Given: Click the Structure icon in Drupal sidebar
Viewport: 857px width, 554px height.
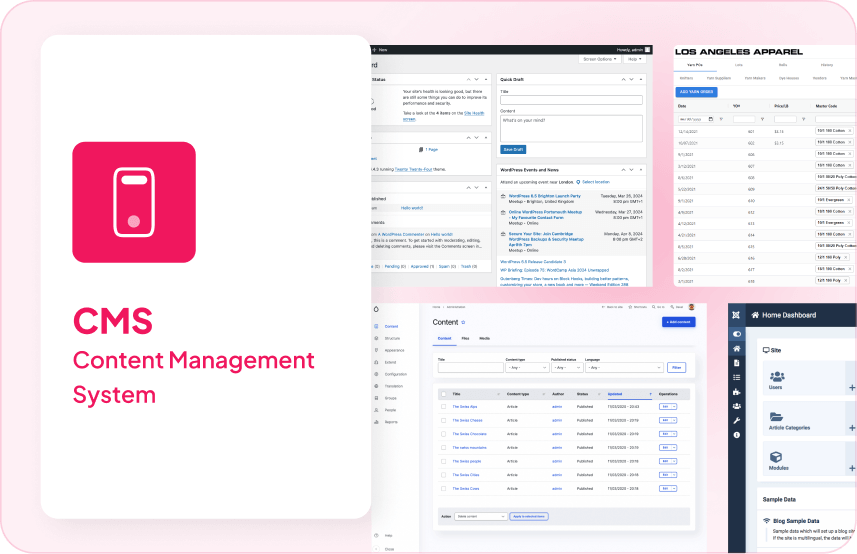Looking at the screenshot, I should tap(376, 340).
